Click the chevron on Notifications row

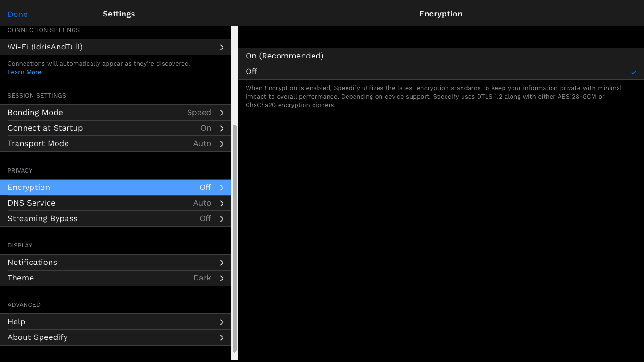(x=222, y=263)
